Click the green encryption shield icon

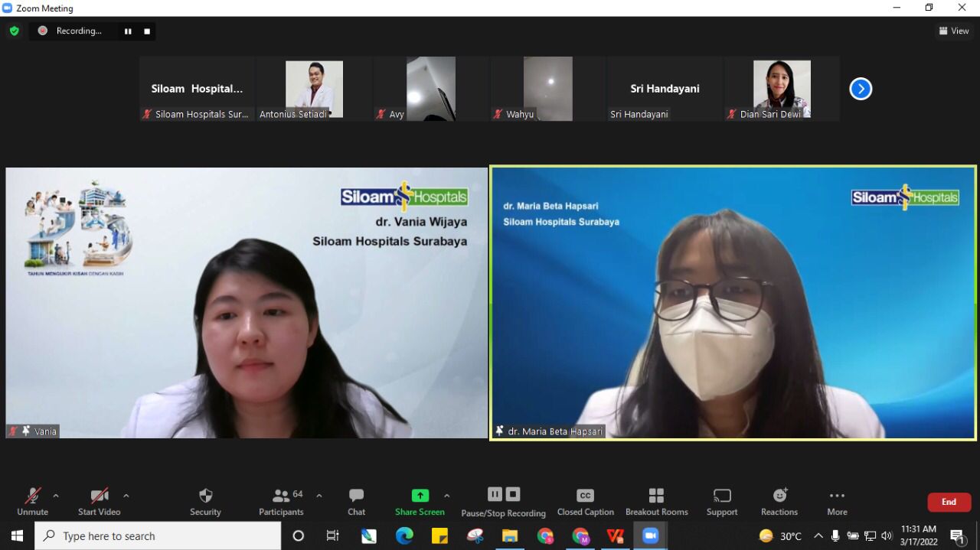(14, 31)
